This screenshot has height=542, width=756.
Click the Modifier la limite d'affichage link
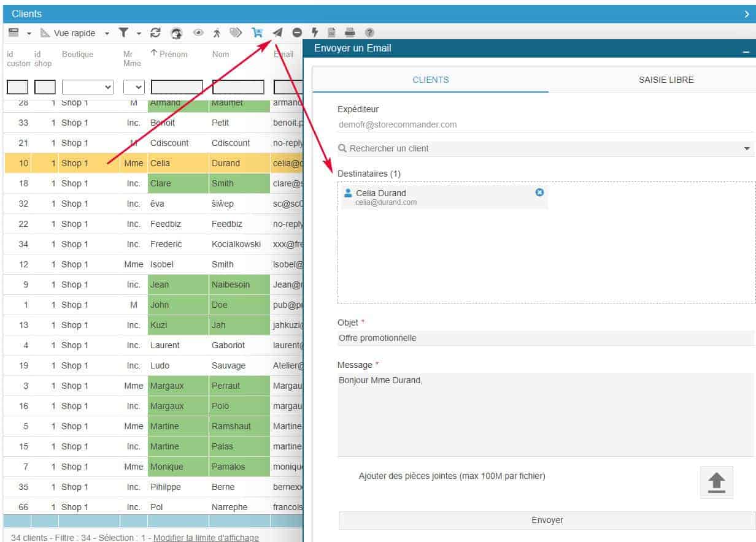point(206,538)
